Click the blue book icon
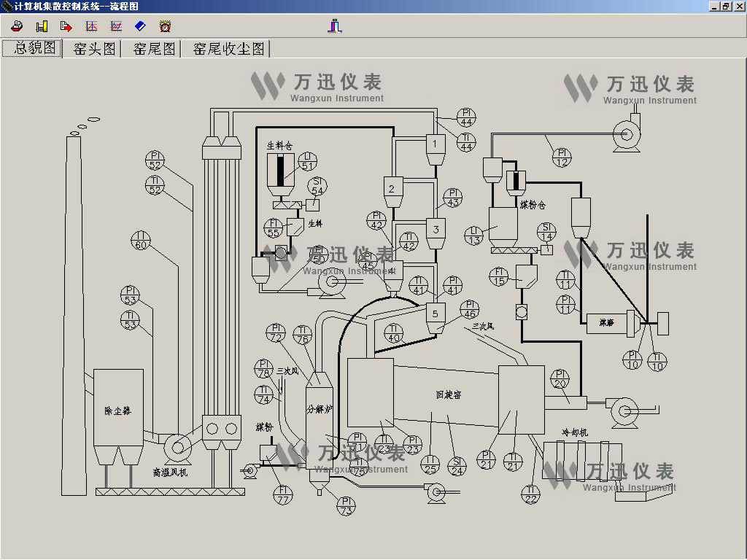747x560 pixels. point(141,26)
